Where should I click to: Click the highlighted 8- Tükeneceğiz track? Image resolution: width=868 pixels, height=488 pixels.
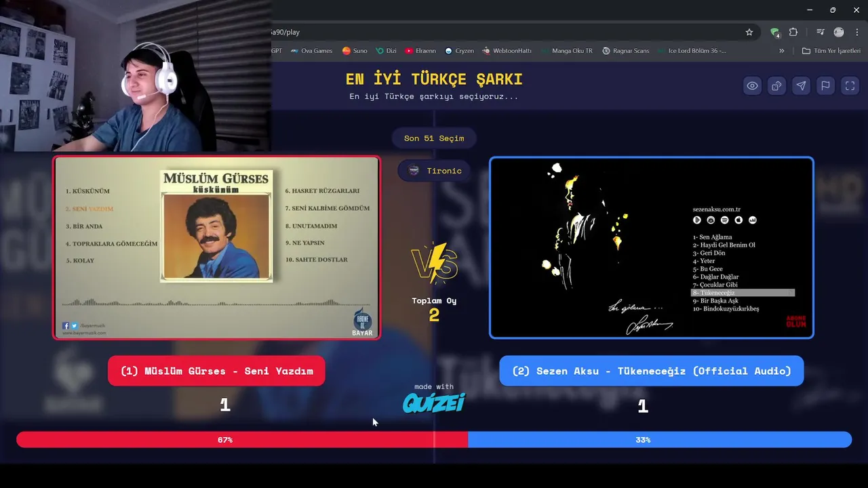coord(743,293)
